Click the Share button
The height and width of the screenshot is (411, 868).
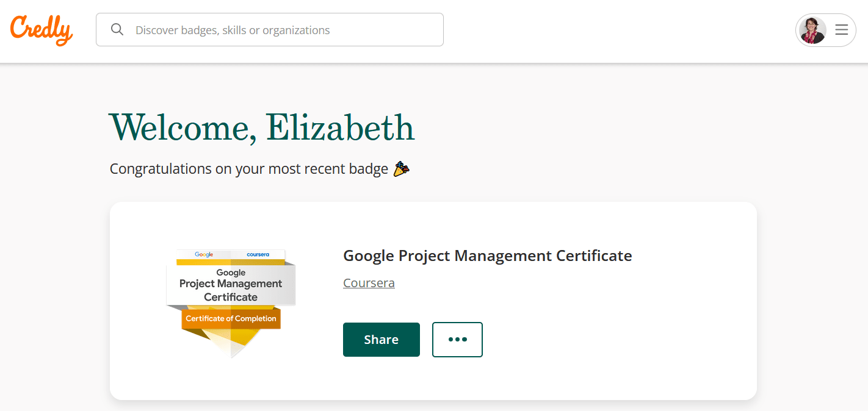(x=382, y=340)
